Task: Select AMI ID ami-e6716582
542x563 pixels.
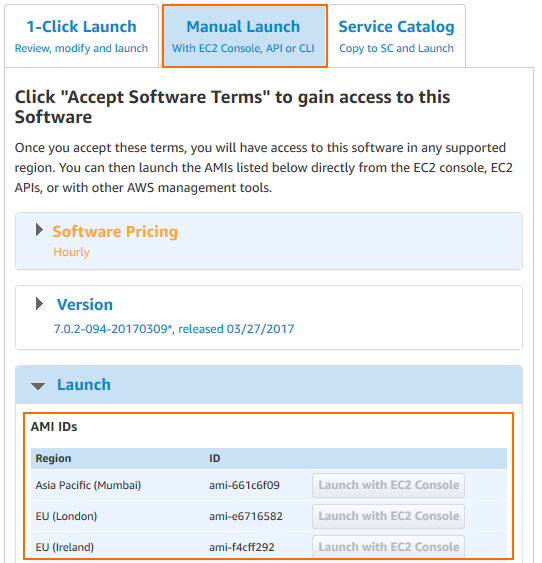Action: (x=246, y=516)
